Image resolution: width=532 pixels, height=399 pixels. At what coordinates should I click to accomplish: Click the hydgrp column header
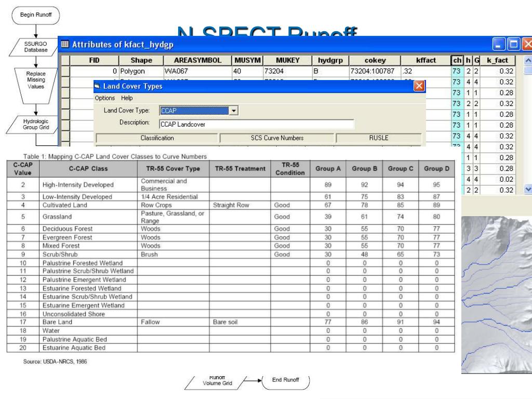(330, 60)
